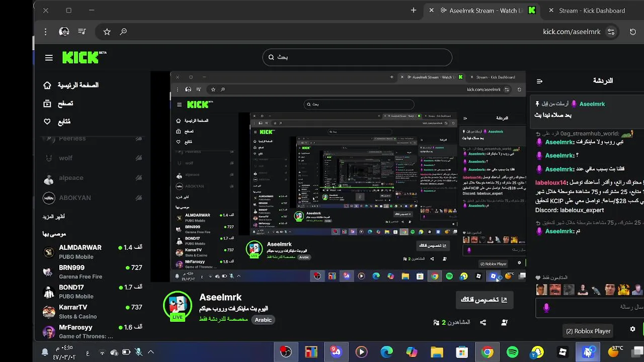644x362 pixels.
Task: Close the Kick Dashboard tab
Action: tap(551, 10)
